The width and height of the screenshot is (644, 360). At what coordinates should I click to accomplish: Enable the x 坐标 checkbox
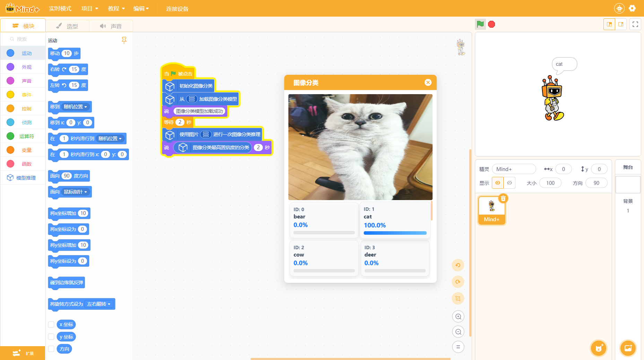(51, 324)
